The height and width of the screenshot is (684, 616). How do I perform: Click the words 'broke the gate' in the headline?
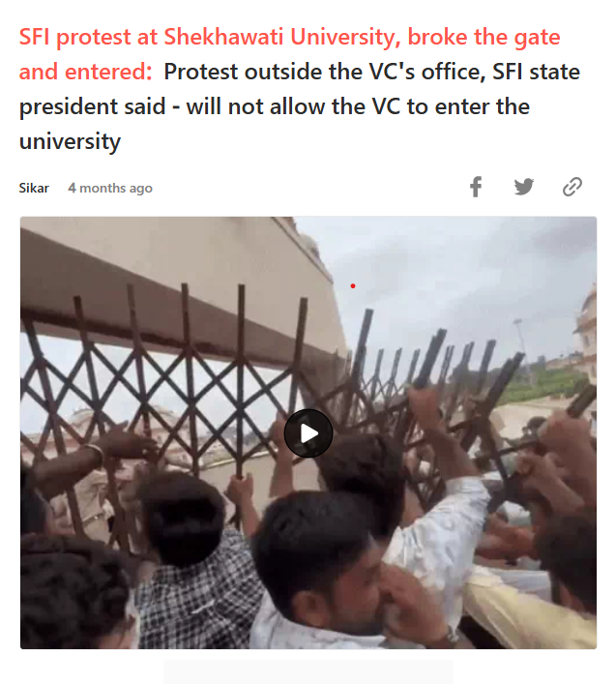tap(484, 37)
